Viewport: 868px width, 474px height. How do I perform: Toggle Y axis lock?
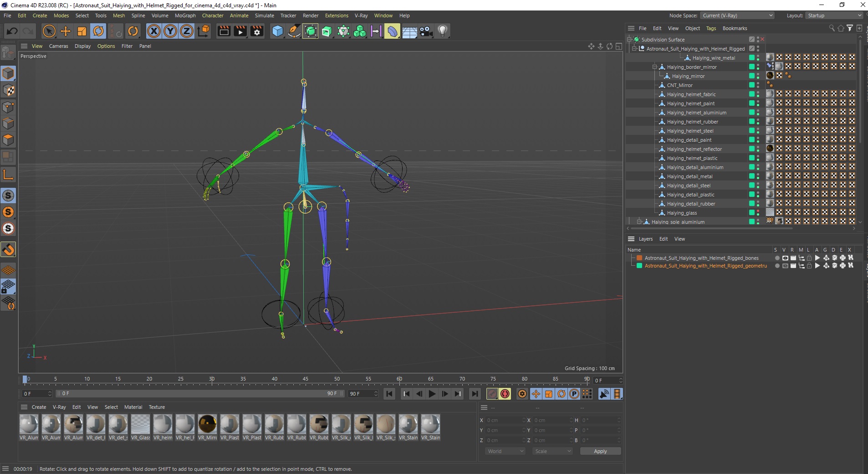(x=170, y=31)
